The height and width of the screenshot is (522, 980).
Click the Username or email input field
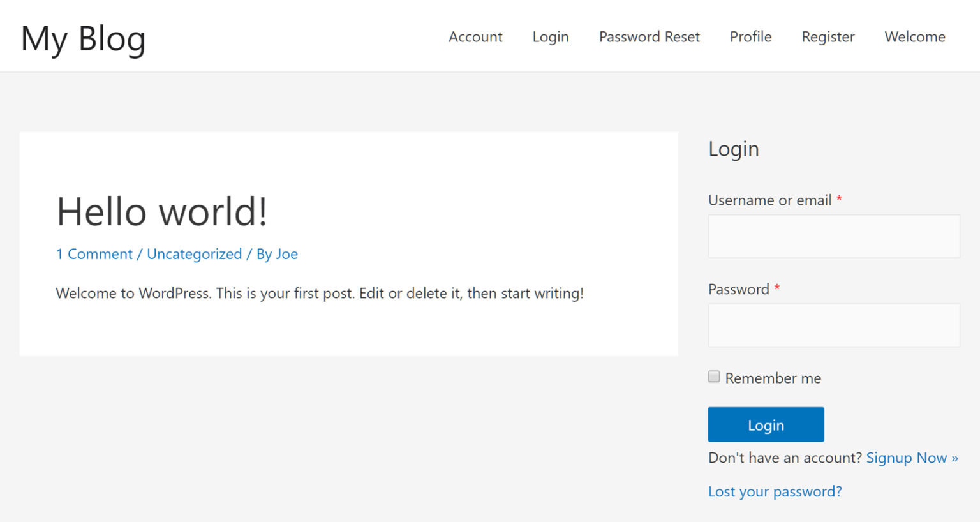(x=833, y=235)
